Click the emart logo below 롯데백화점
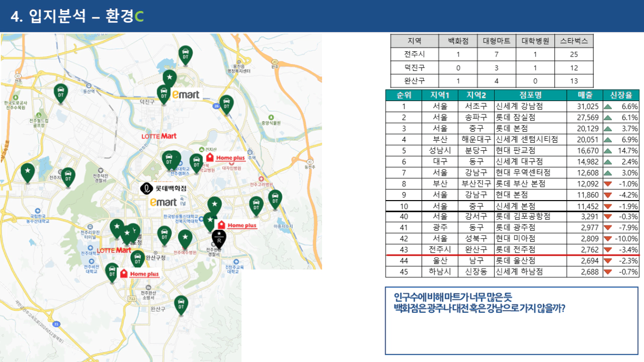 (163, 202)
